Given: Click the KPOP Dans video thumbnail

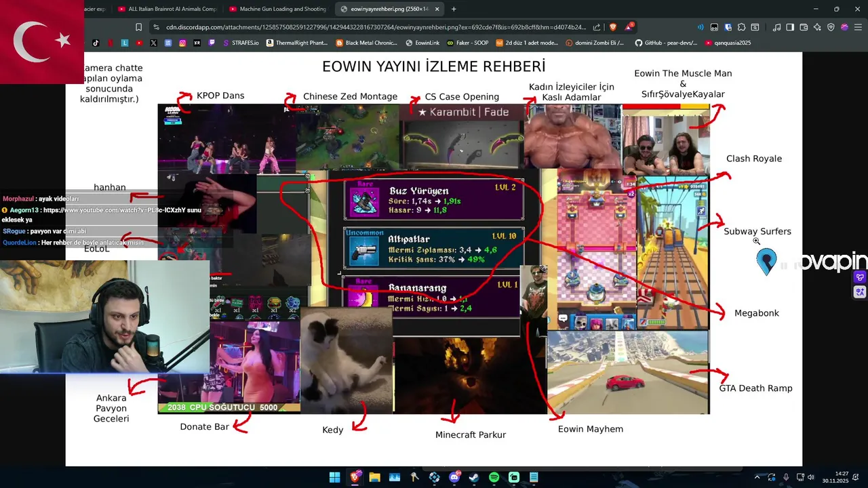Looking at the screenshot, I should point(226,139).
